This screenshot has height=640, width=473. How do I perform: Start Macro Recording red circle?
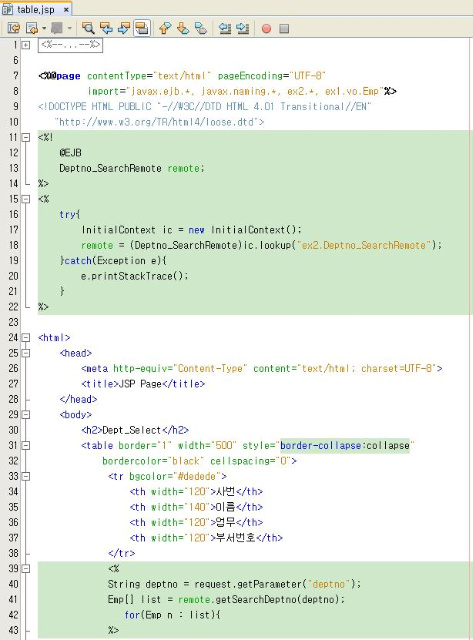[x=266, y=29]
